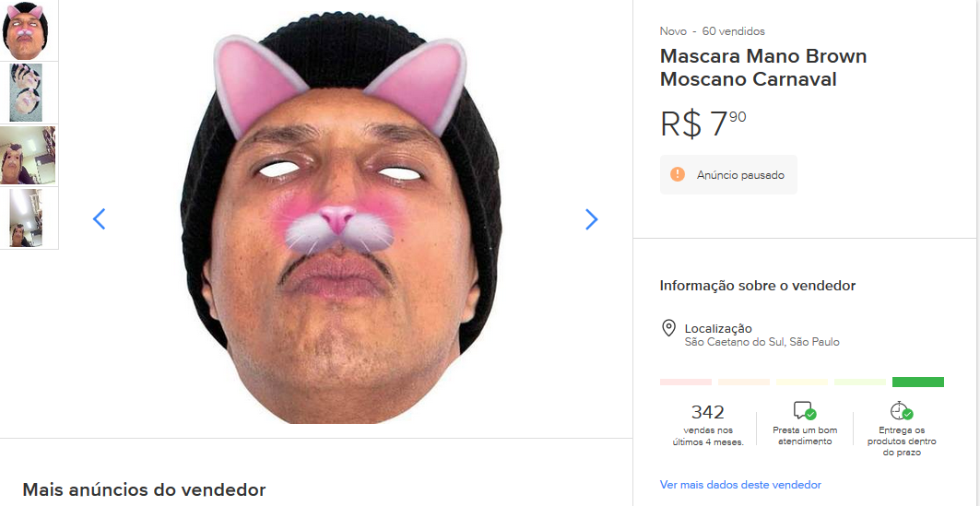Click the Mascara Mano Brown product title
980x506 pixels.
click(763, 67)
